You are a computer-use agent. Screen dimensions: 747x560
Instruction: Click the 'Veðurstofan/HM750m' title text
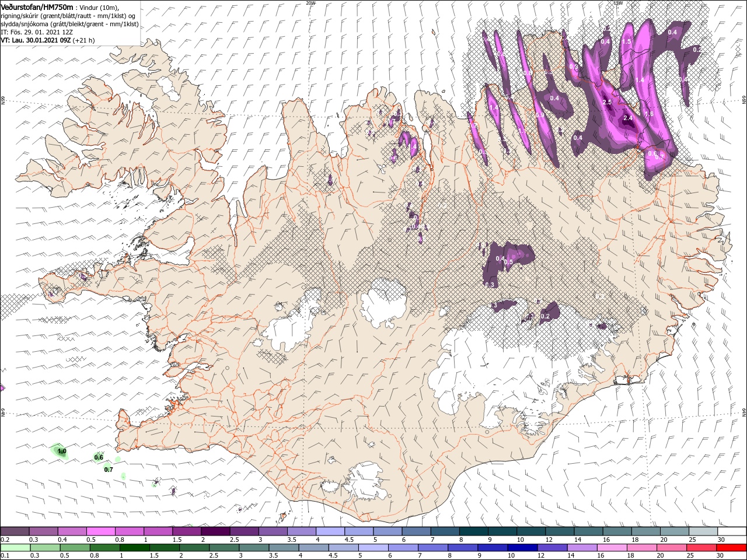coord(37,6)
